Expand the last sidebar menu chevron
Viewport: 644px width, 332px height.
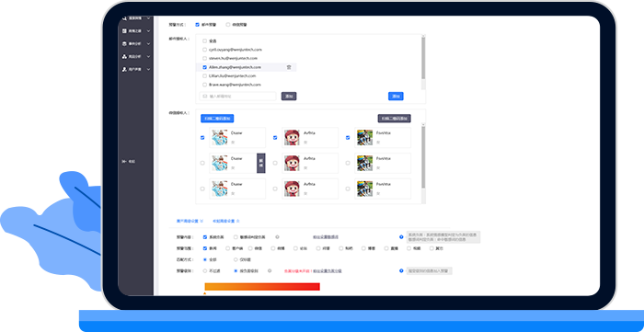[149, 69]
